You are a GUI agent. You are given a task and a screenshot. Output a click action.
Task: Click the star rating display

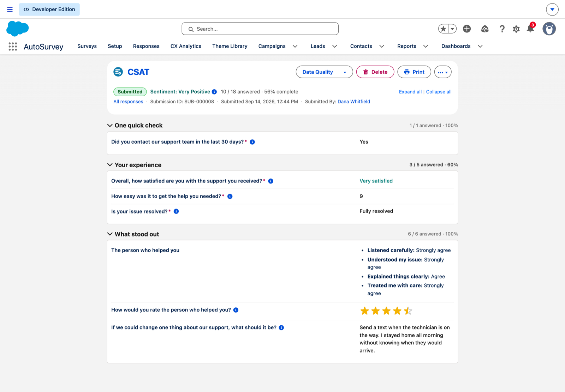386,311
